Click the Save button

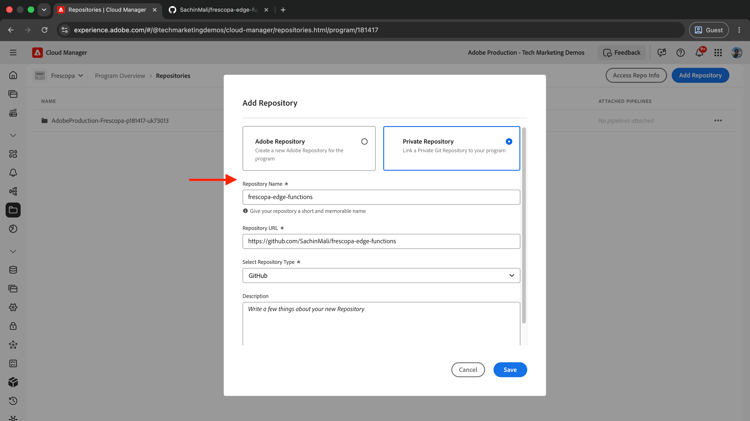[510, 370]
